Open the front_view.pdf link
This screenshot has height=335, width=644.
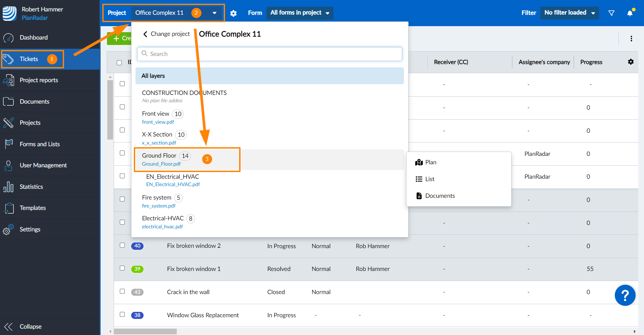click(x=158, y=122)
